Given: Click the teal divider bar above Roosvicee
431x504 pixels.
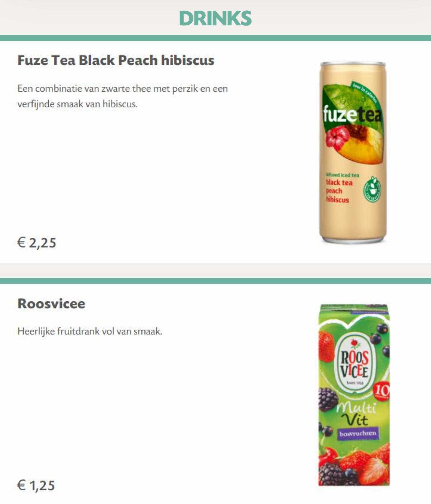Looking at the screenshot, I should (x=215, y=281).
